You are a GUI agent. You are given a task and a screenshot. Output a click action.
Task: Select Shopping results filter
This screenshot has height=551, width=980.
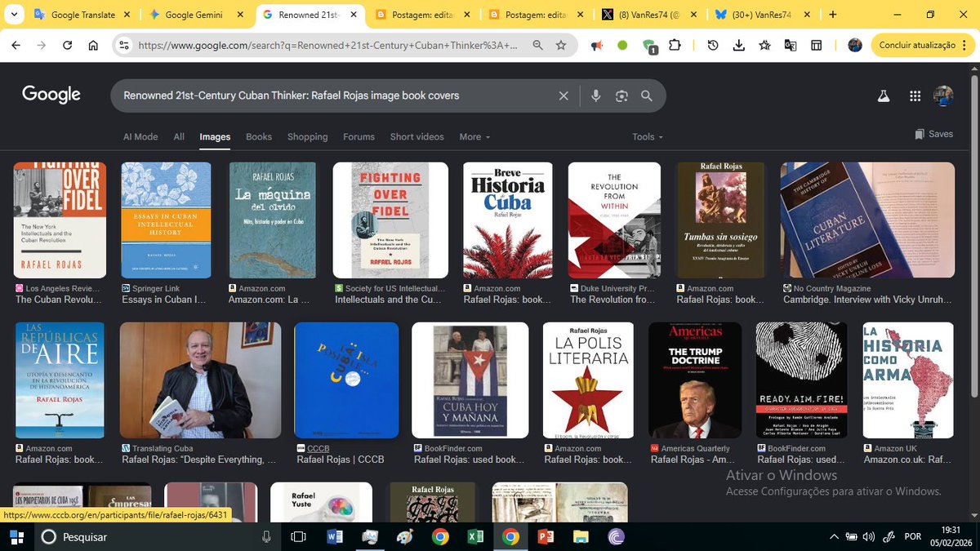[307, 137]
